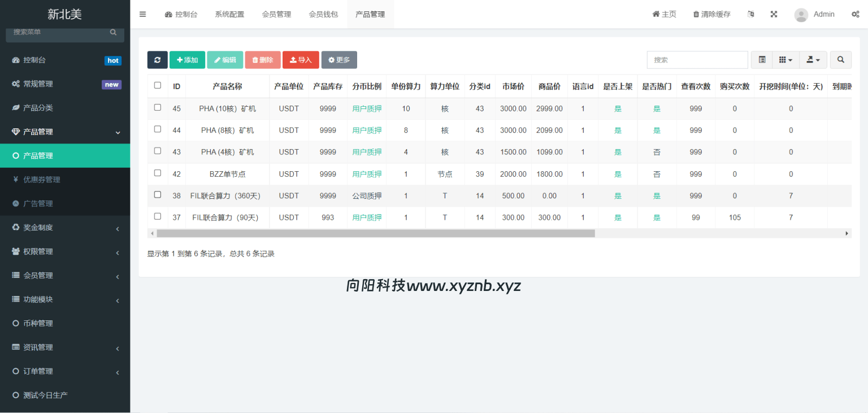Refresh the product table
The width and height of the screenshot is (868, 413).
click(157, 59)
